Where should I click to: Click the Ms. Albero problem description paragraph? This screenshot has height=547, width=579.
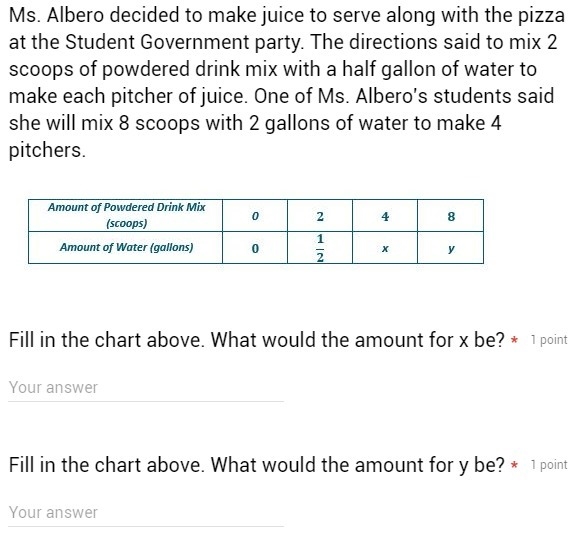click(x=287, y=83)
